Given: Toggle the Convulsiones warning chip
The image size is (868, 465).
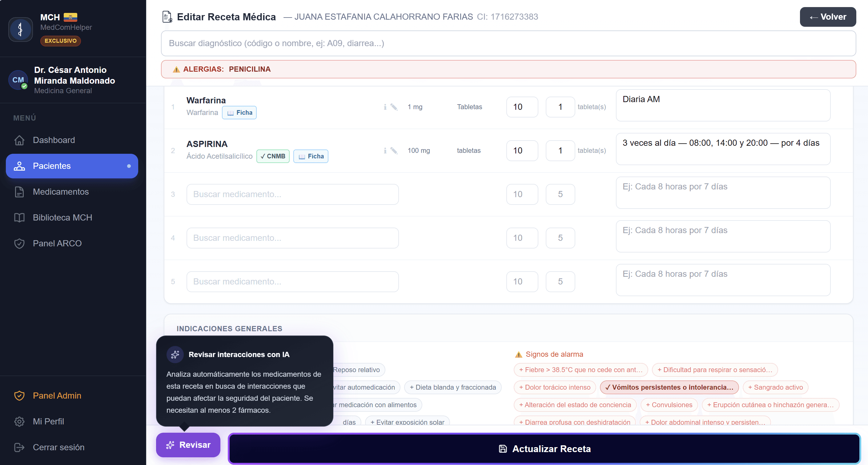Looking at the screenshot, I should (669, 405).
